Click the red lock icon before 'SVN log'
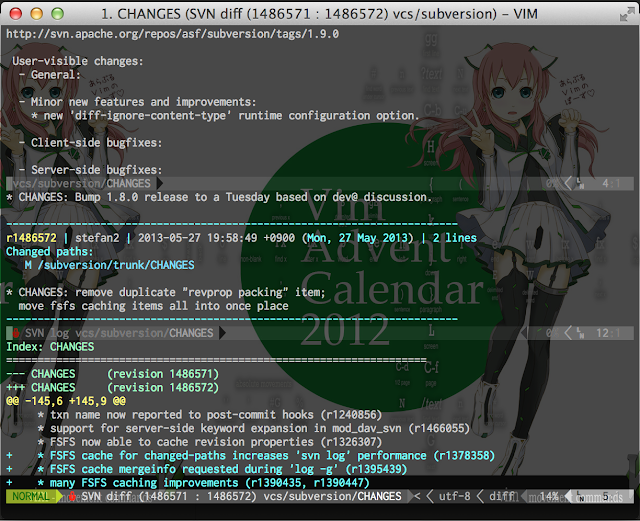 tap(16, 333)
